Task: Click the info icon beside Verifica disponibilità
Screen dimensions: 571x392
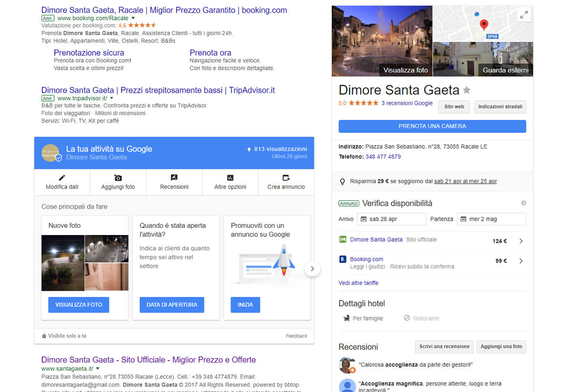Action: pos(523,203)
